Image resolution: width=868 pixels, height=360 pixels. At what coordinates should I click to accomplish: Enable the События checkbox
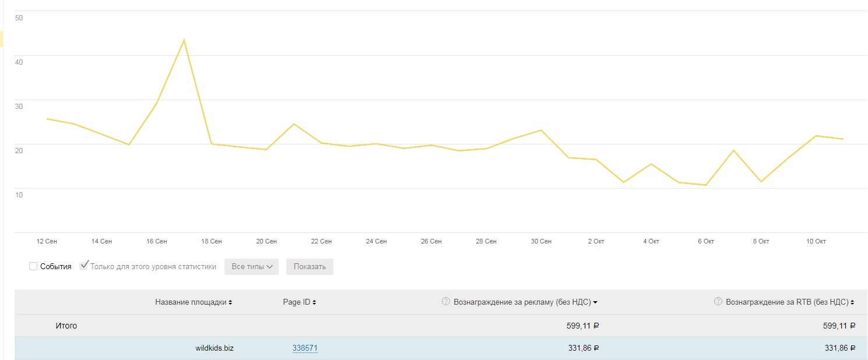[x=33, y=266]
